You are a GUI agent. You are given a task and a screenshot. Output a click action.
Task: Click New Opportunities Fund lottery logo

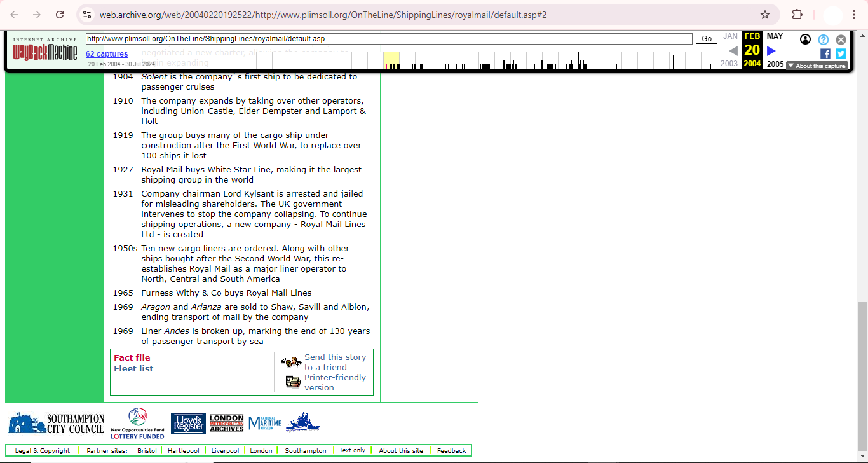(138, 424)
